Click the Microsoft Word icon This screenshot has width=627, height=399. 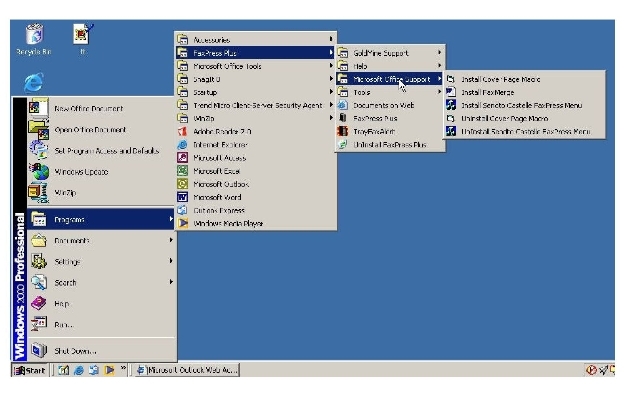[183, 197]
